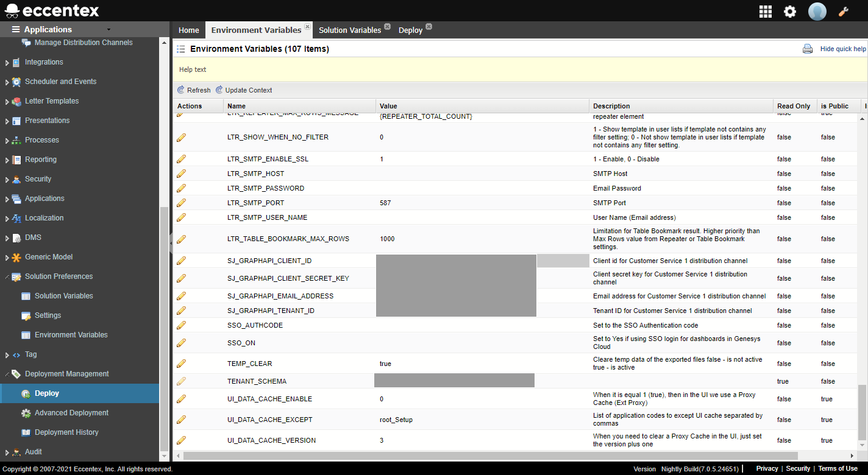Close the Deploy tab
868x475 pixels.
click(429, 27)
